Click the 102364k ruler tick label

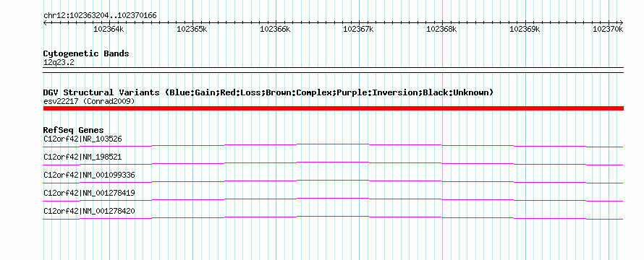(x=109, y=29)
